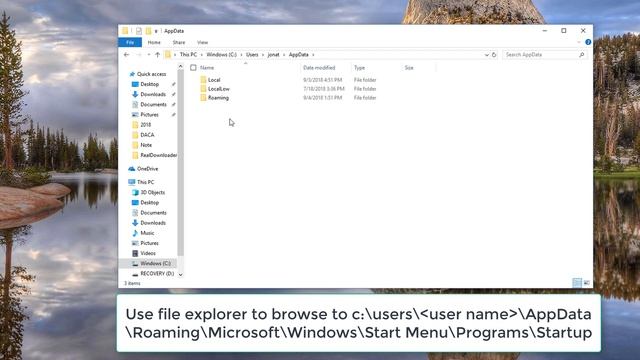Open the Share ribbon tab

[179, 42]
